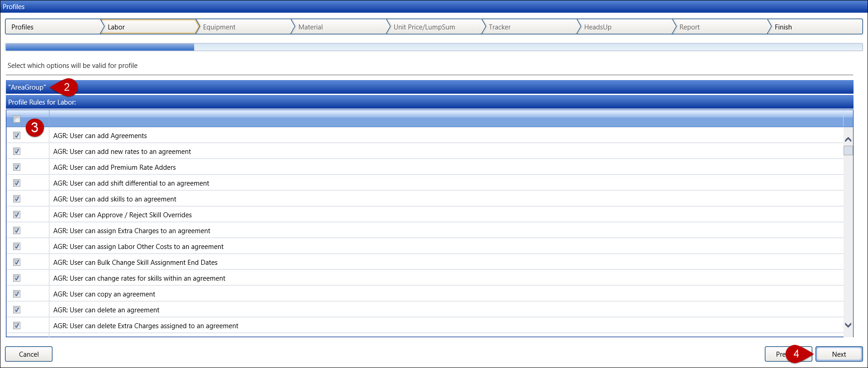Select the Tracker wizard step
This screenshot has width=868, height=368.
coord(499,27)
